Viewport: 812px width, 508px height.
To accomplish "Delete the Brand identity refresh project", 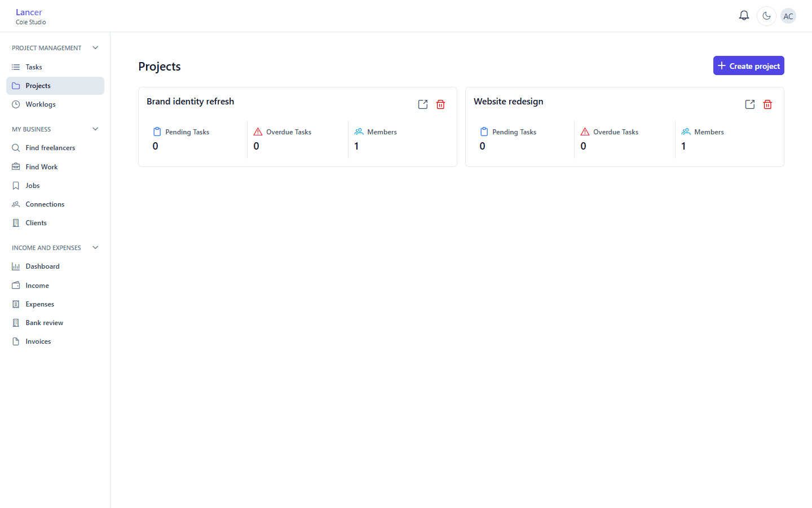I will 441,104.
